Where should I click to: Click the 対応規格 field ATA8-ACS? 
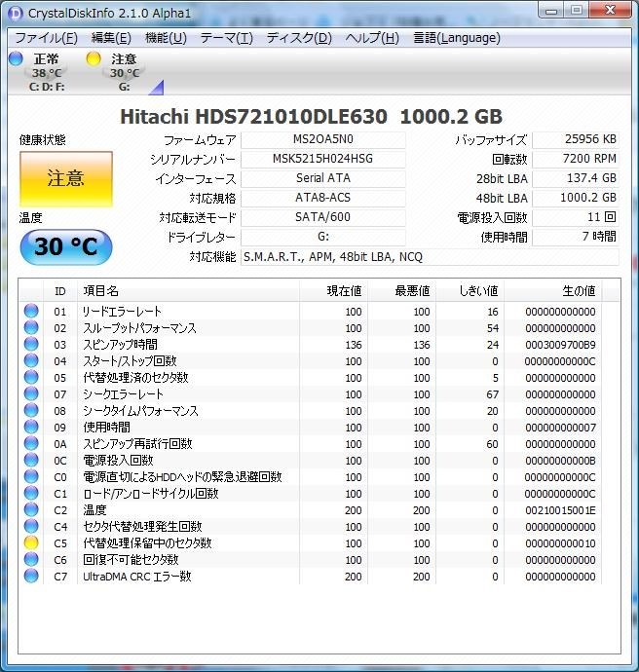pos(323,198)
